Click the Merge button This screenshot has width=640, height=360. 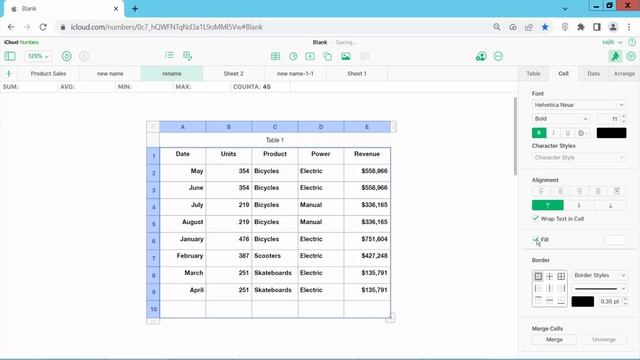pos(554,339)
